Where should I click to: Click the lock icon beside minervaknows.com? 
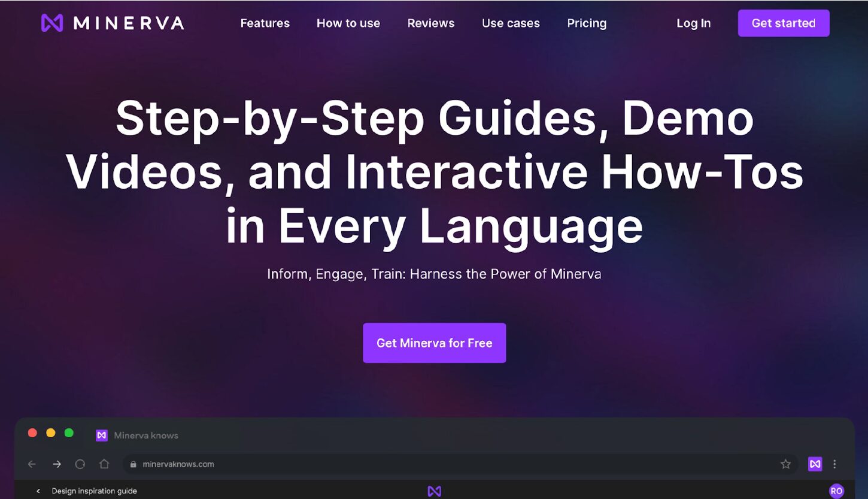(x=133, y=464)
